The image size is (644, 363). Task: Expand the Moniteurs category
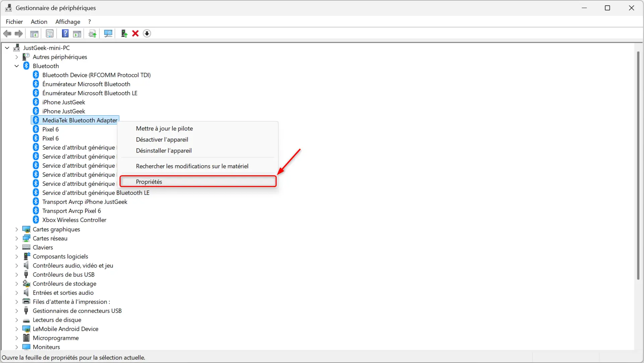click(16, 347)
